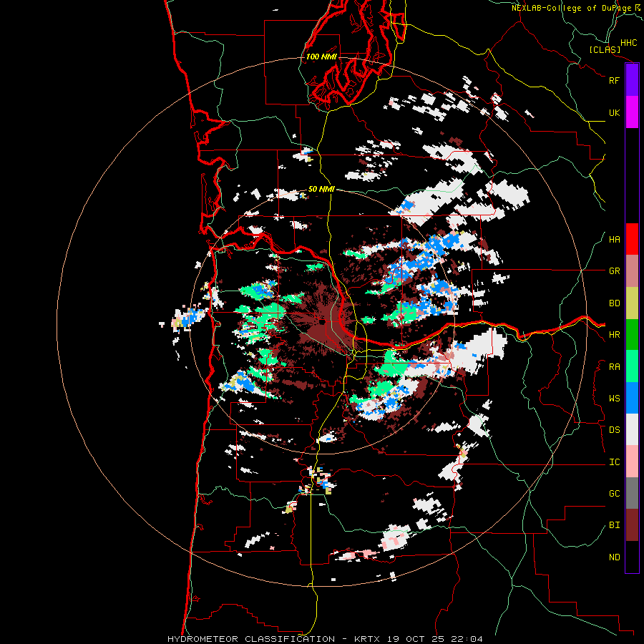Screen dimensions: 644x644
Task: Click the GC legend label
Action: click(x=614, y=494)
